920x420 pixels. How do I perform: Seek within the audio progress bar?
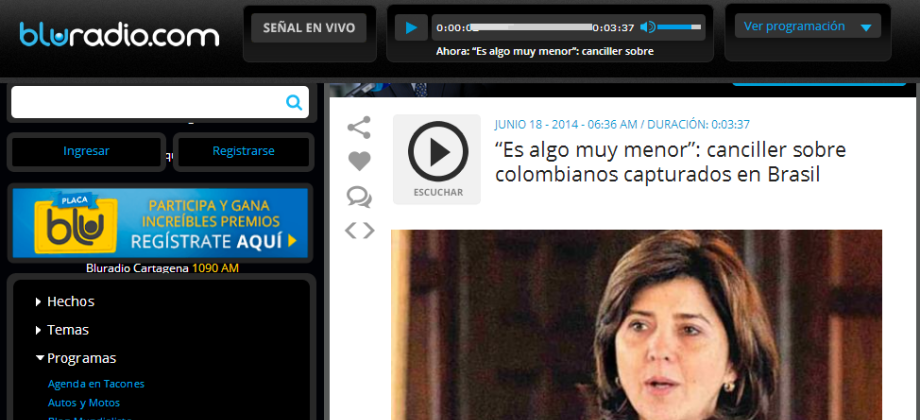click(532, 27)
